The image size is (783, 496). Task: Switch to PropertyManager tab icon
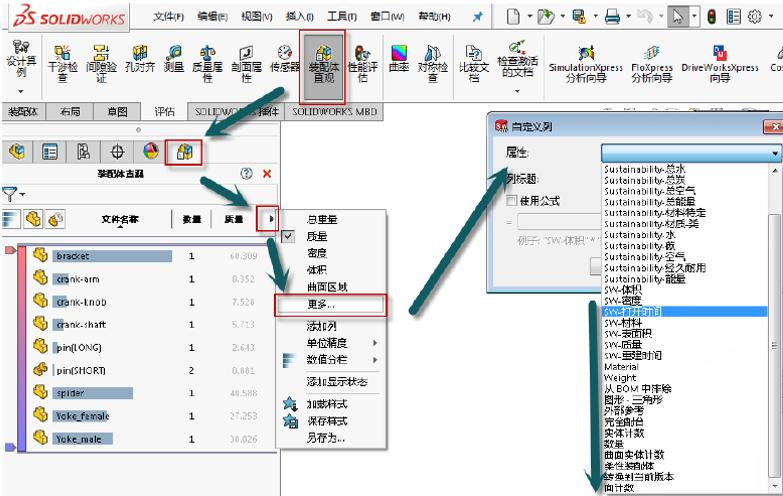point(50,151)
